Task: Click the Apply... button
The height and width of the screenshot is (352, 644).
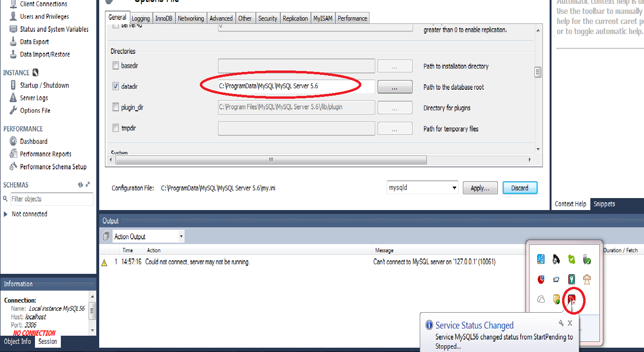Action: 480,188
